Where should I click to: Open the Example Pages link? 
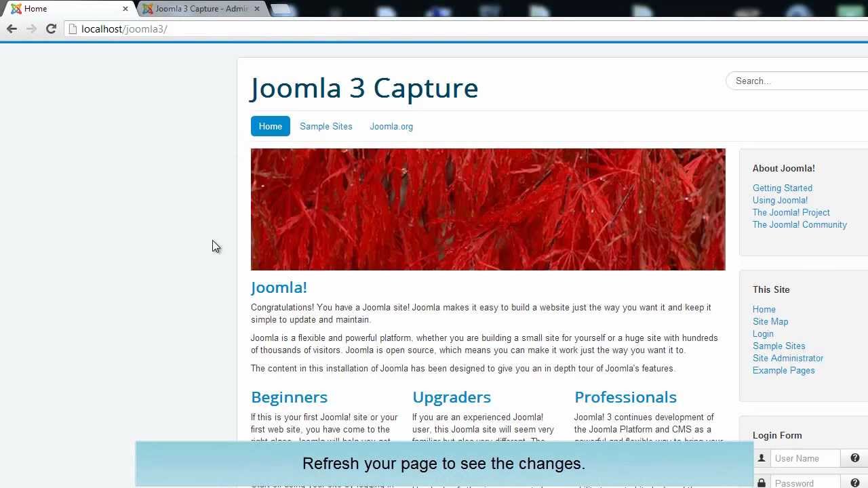tap(783, 370)
